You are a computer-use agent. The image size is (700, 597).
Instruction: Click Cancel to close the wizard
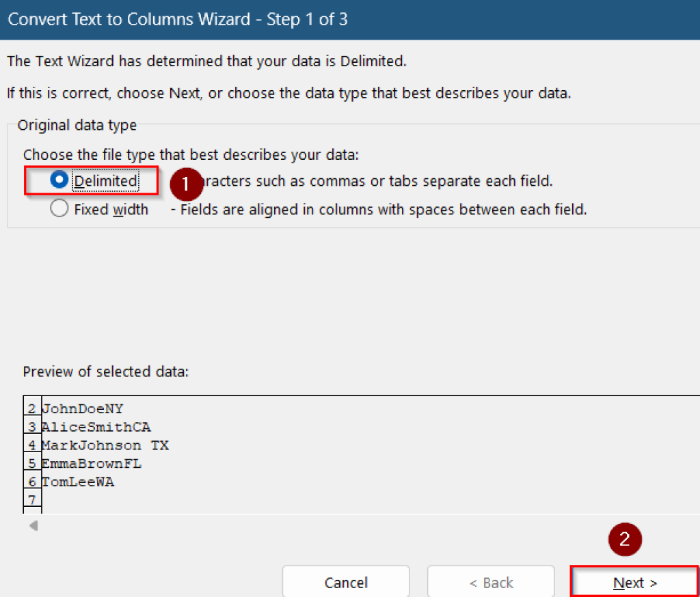point(345,583)
